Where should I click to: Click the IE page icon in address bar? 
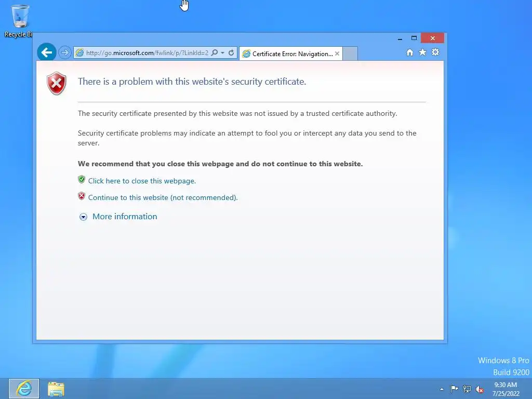pos(79,52)
